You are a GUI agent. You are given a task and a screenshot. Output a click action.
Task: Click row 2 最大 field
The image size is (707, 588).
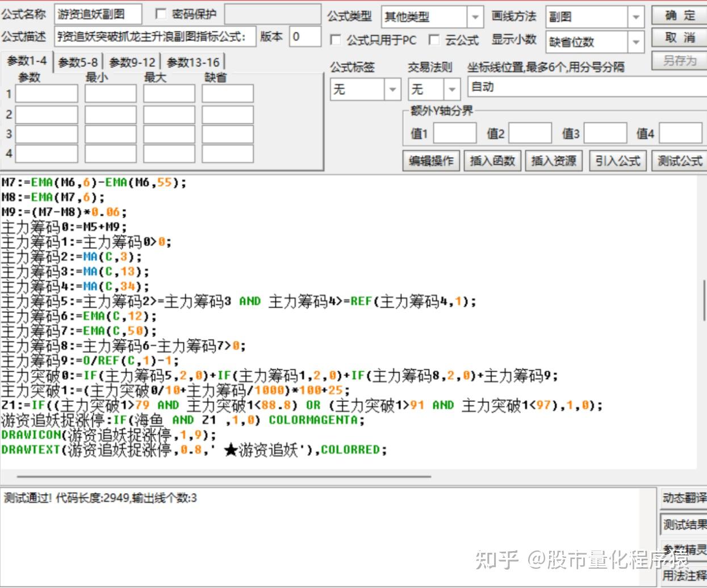[169, 114]
